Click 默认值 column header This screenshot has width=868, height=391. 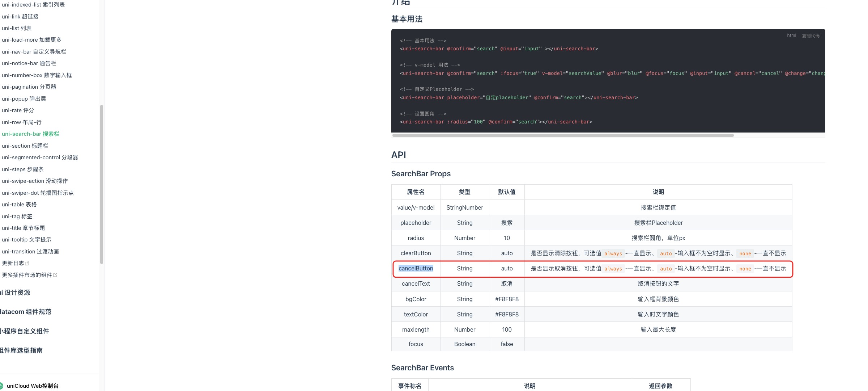pyautogui.click(x=507, y=192)
